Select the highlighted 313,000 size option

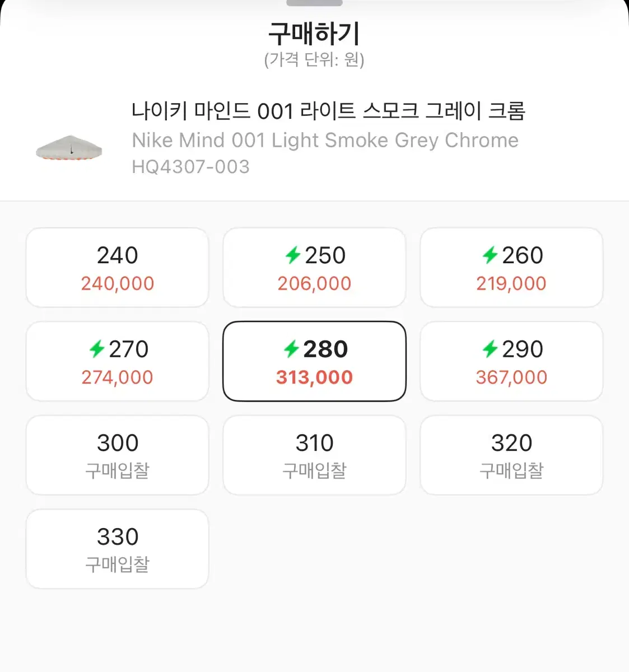(x=314, y=361)
